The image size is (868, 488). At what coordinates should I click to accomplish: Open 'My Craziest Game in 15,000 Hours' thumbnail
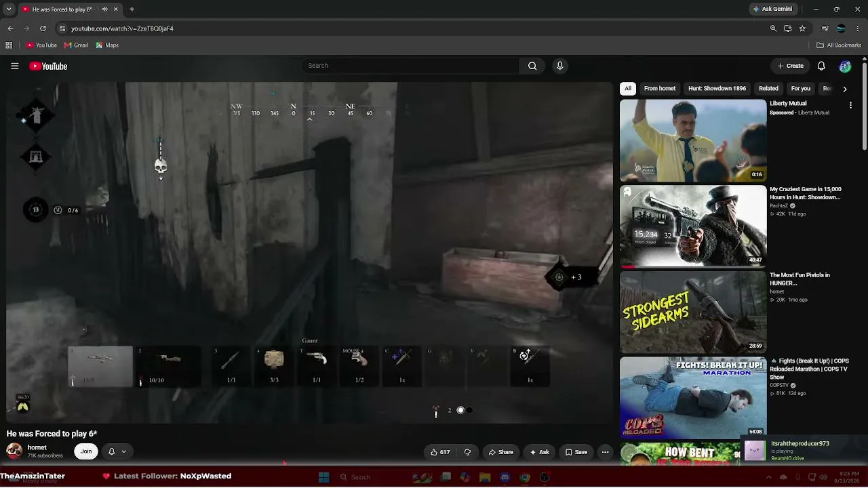pyautogui.click(x=693, y=226)
